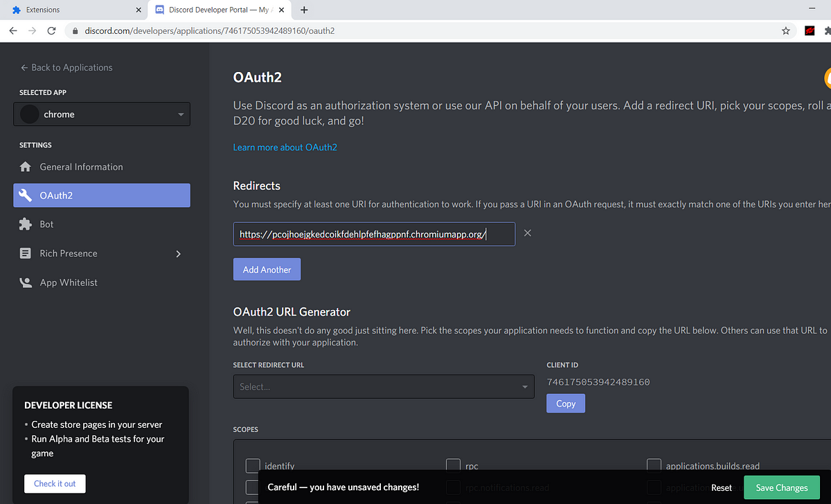Click the browser forward arrow
This screenshot has width=831, height=504.
32,31
